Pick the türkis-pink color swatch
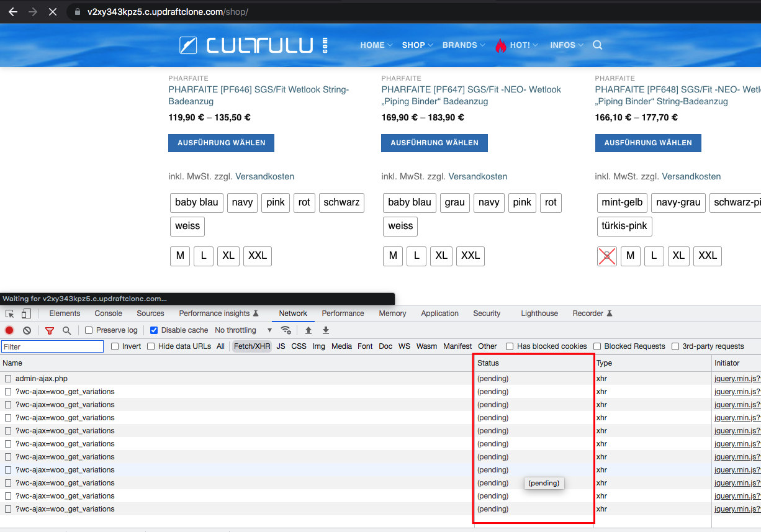 click(624, 226)
